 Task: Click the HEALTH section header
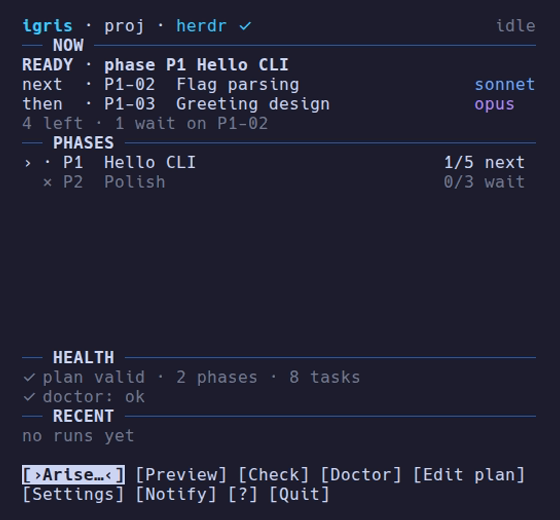[x=84, y=358]
